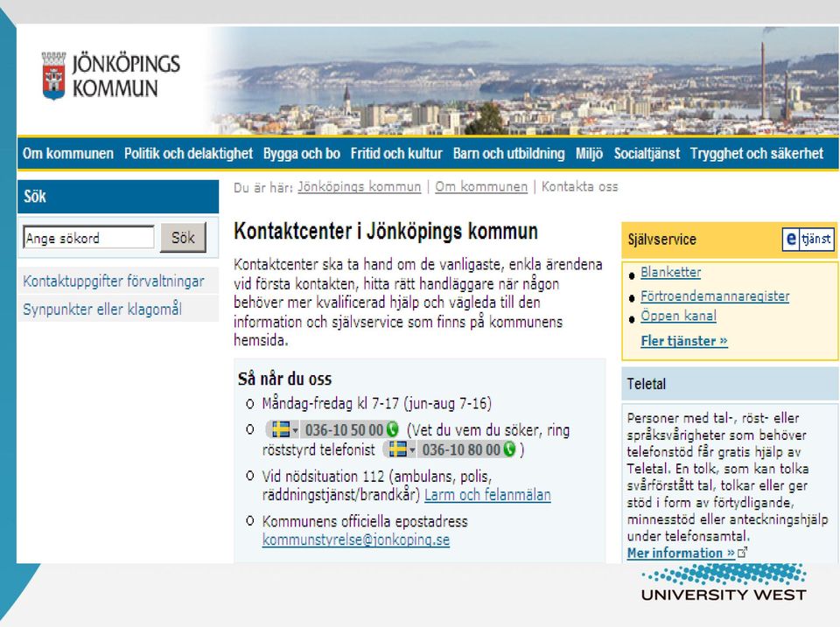Click the Swedish flag before 036-10 50 00

coord(280,429)
